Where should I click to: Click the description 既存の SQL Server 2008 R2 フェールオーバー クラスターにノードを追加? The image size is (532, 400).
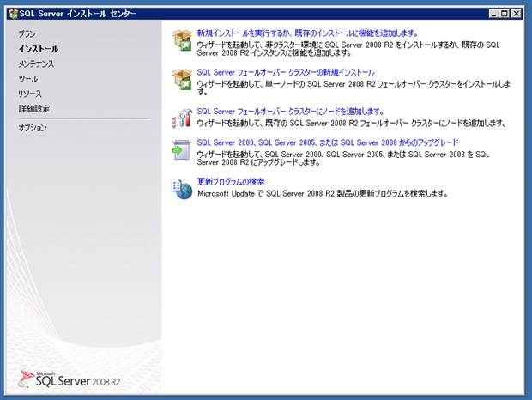[352, 123]
